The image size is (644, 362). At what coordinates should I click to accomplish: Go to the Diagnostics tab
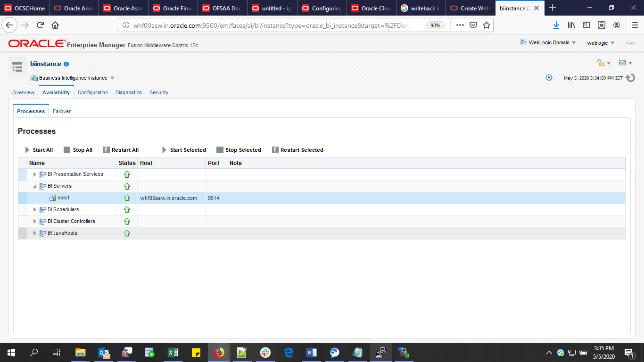129,92
